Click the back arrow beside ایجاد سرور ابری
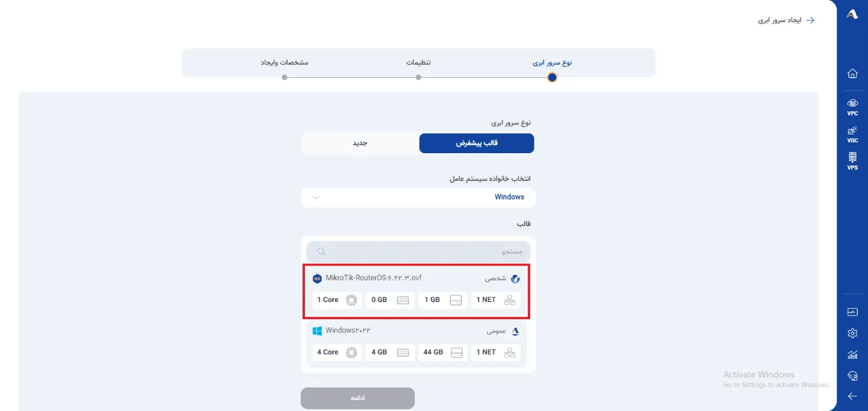868x411 pixels. (810, 20)
